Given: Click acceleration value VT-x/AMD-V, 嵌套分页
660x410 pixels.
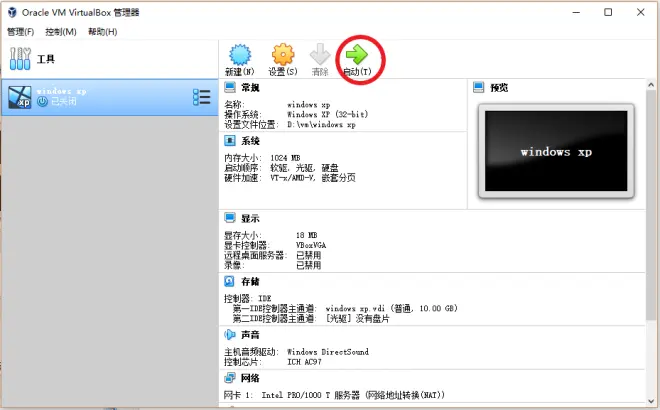Looking at the screenshot, I should point(313,178).
